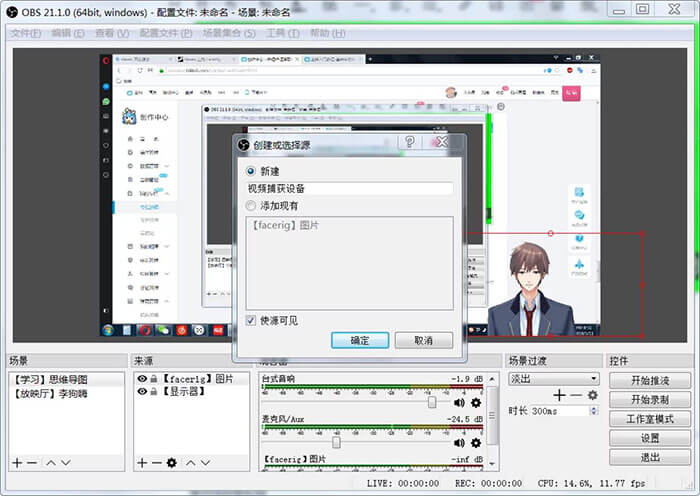Click the lock icon of 【facerig】图片 source

(x=154, y=379)
